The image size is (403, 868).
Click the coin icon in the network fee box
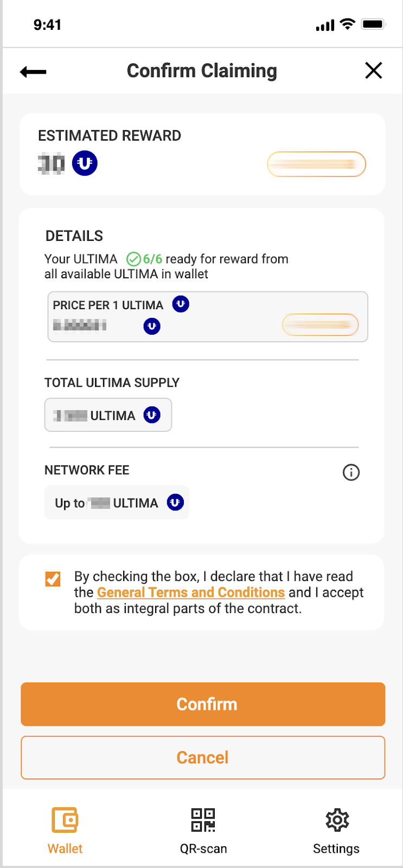175,503
